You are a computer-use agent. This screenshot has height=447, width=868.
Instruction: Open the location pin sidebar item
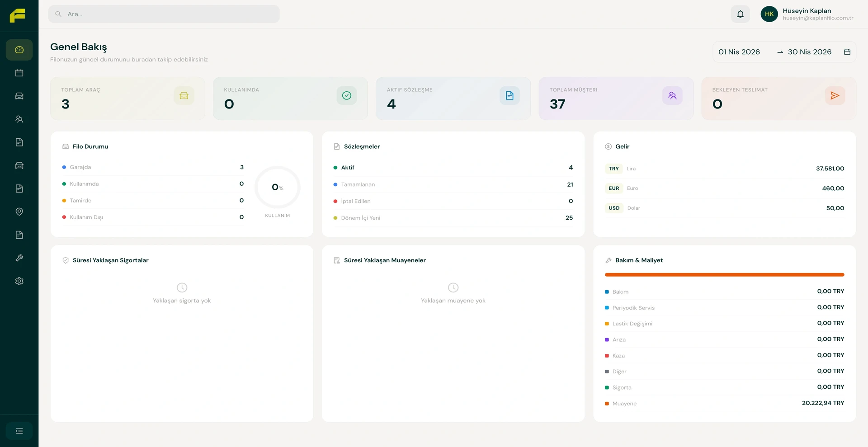coord(19,212)
